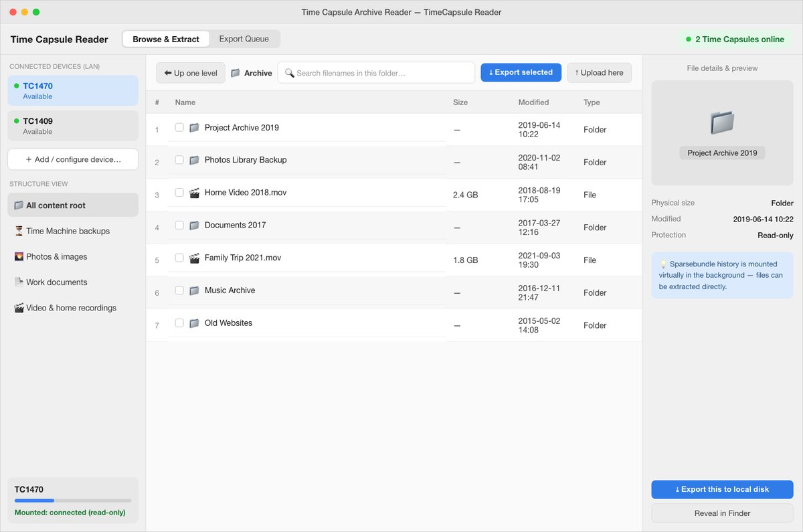Click the green dot in the online indicator
Viewport: 803px width, 532px height.
(688, 39)
